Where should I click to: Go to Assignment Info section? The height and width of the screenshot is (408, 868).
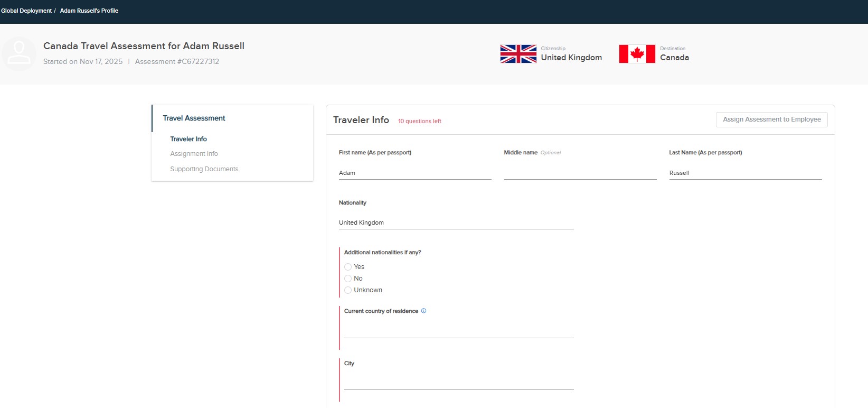(x=194, y=154)
